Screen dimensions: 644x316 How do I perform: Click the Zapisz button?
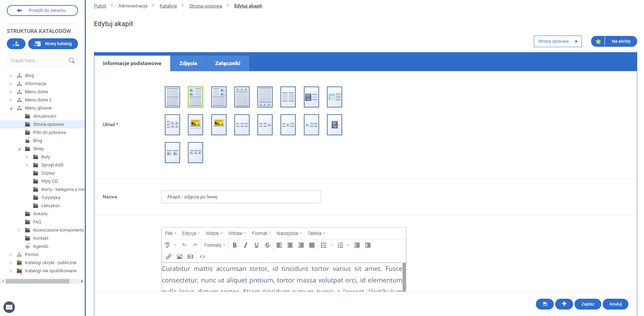pyautogui.click(x=587, y=304)
